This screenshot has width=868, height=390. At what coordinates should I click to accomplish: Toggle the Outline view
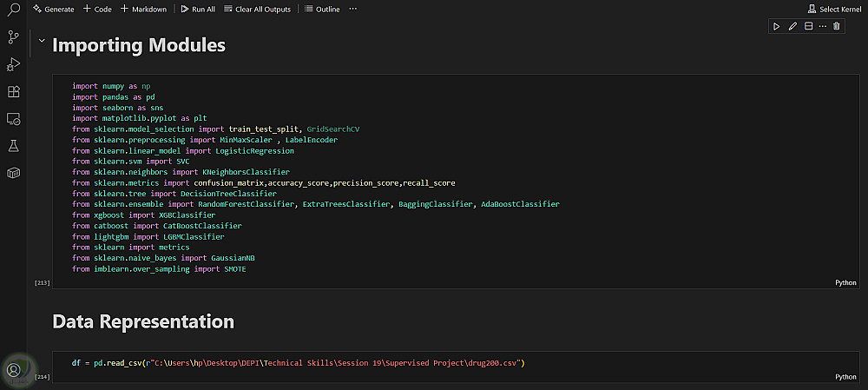322,9
